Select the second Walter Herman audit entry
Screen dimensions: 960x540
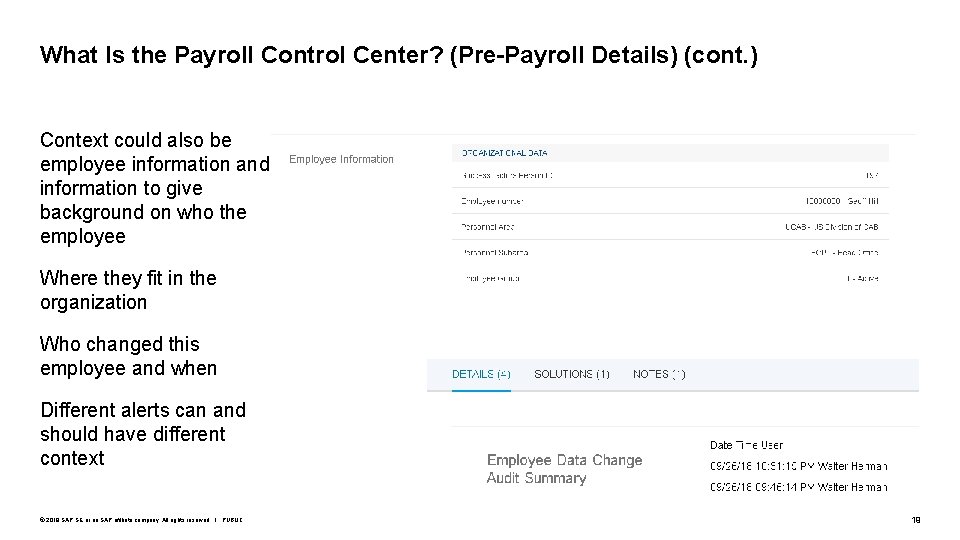798,487
